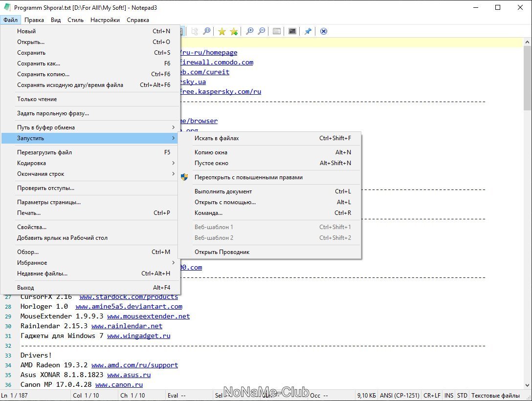The image size is (532, 401).
Task: Zoom in using the magnifier plus icon
Action: pyautogui.click(x=249, y=31)
